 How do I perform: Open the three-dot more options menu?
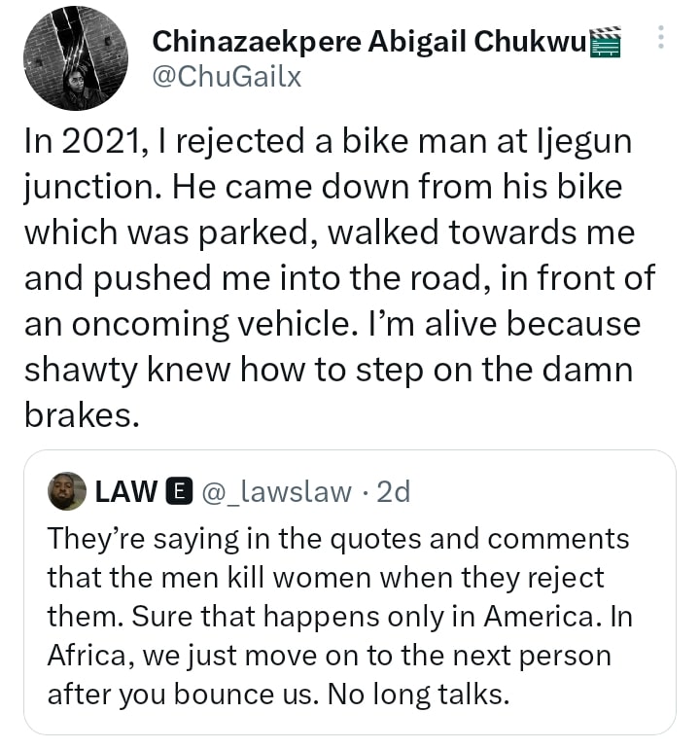[662, 38]
